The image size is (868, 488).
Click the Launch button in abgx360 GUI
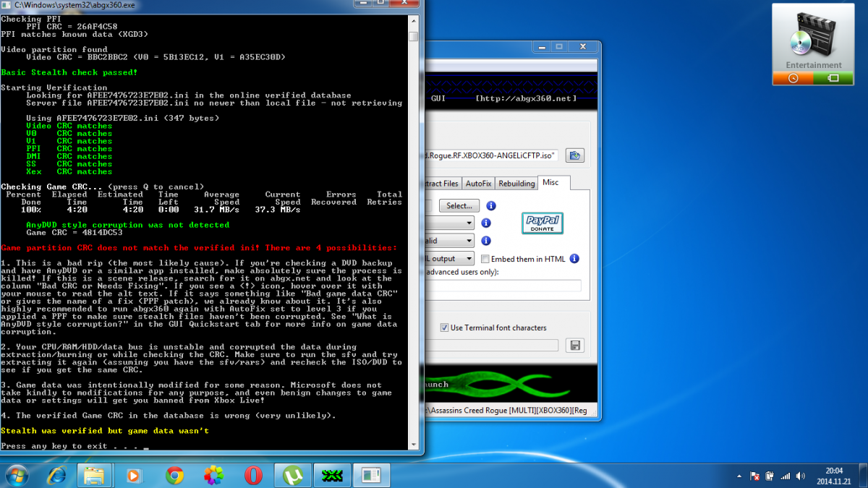tap(438, 385)
